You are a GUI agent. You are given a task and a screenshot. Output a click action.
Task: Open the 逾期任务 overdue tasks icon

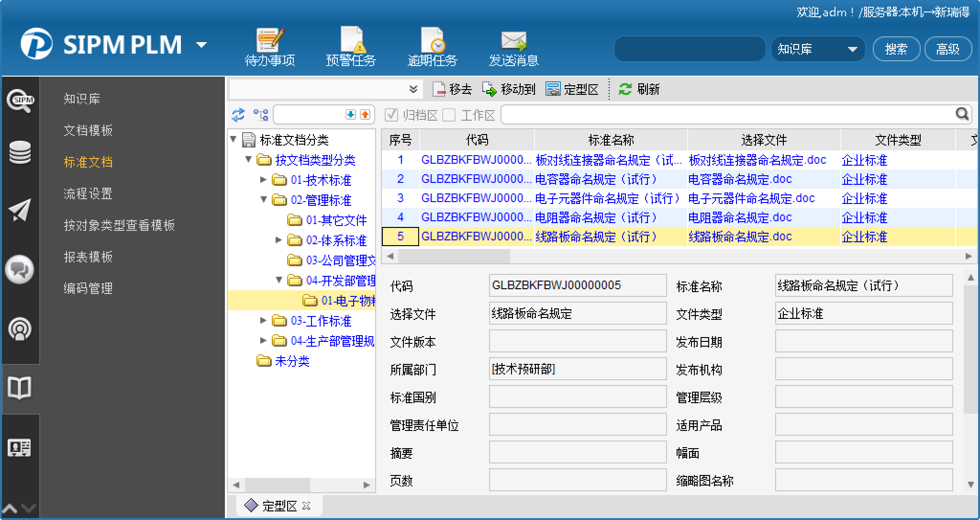coord(432,41)
